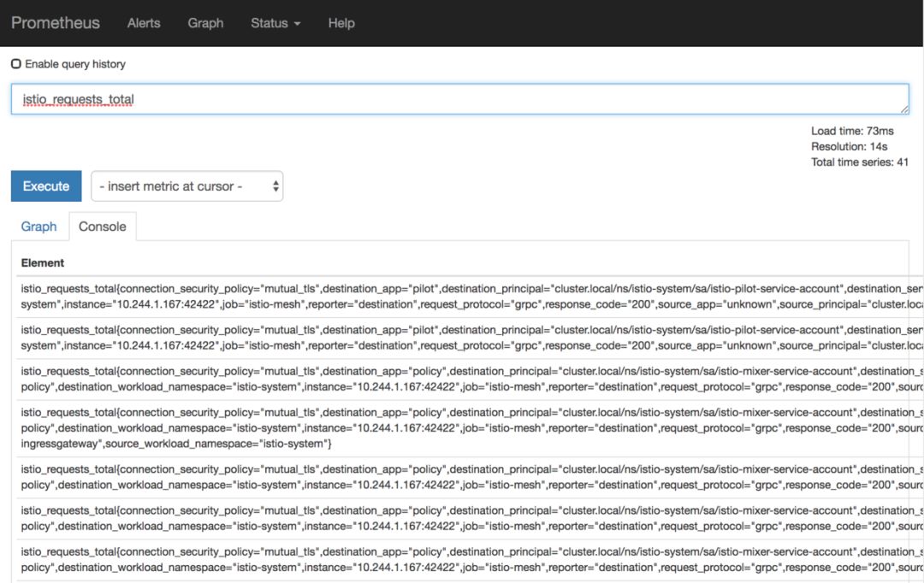Viewport: 924px width, 583px height.
Task: Click Total time series: 41 text
Action: [x=860, y=162]
